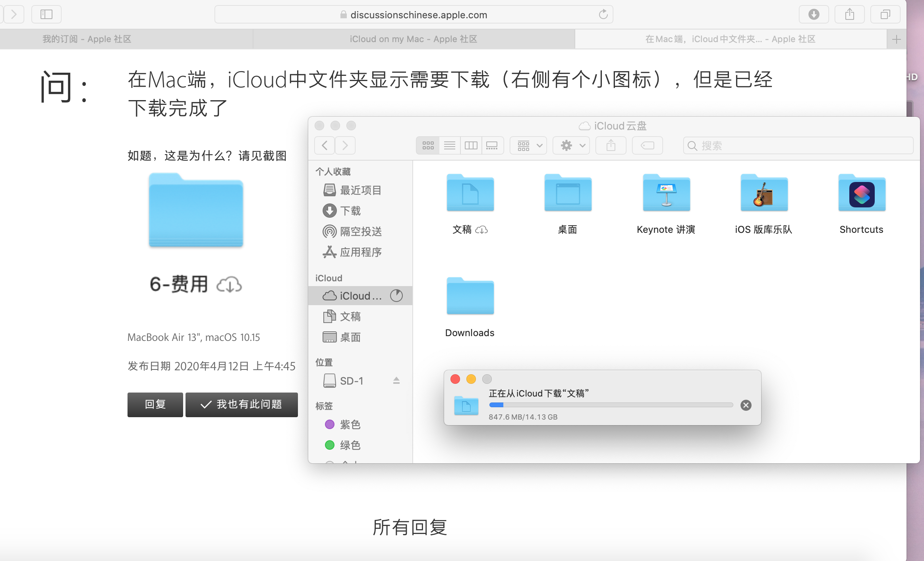The width and height of the screenshot is (924, 561).
Task: Switch Finder to icon view
Action: 428,145
